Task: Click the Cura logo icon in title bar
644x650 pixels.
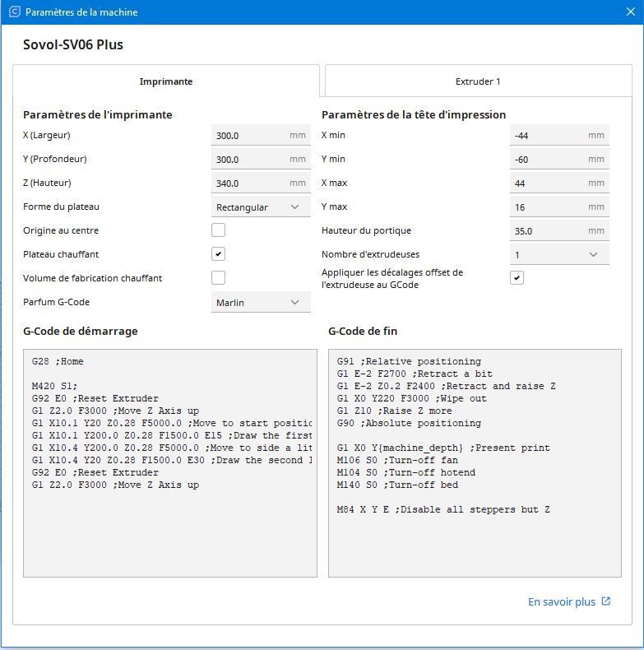Action: click(15, 12)
